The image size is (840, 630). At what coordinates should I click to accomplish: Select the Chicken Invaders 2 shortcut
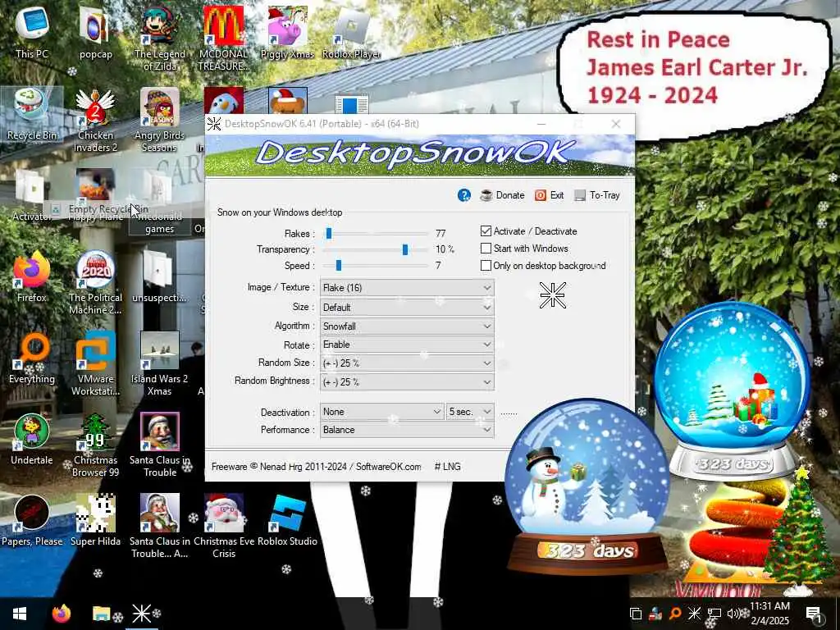(95, 121)
